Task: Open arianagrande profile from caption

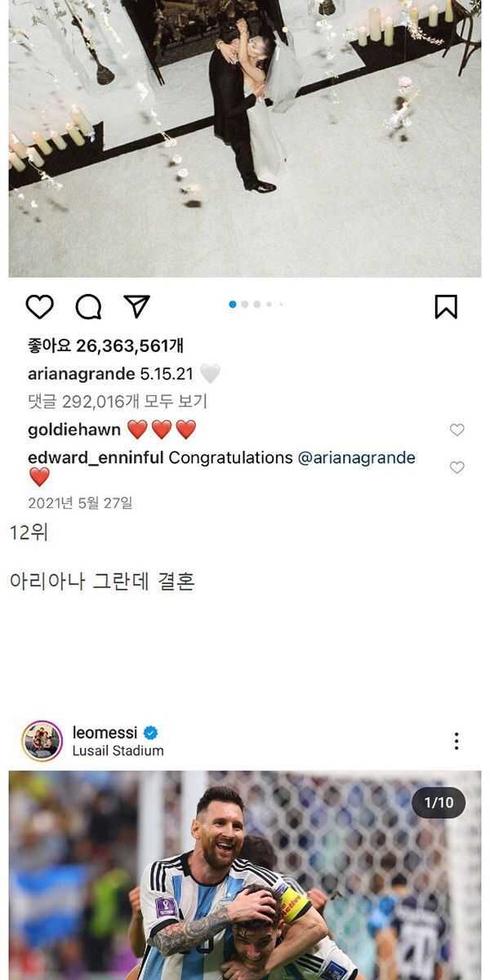Action: (81, 374)
